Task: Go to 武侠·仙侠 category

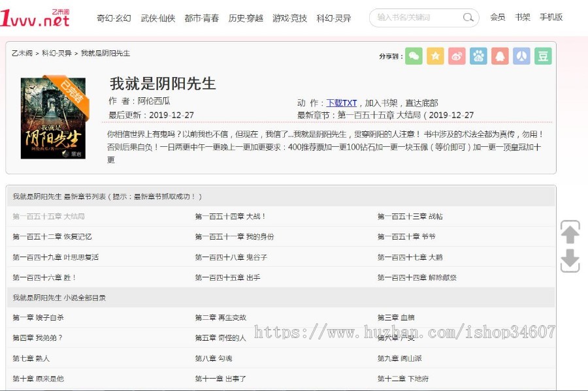Action: [x=157, y=18]
